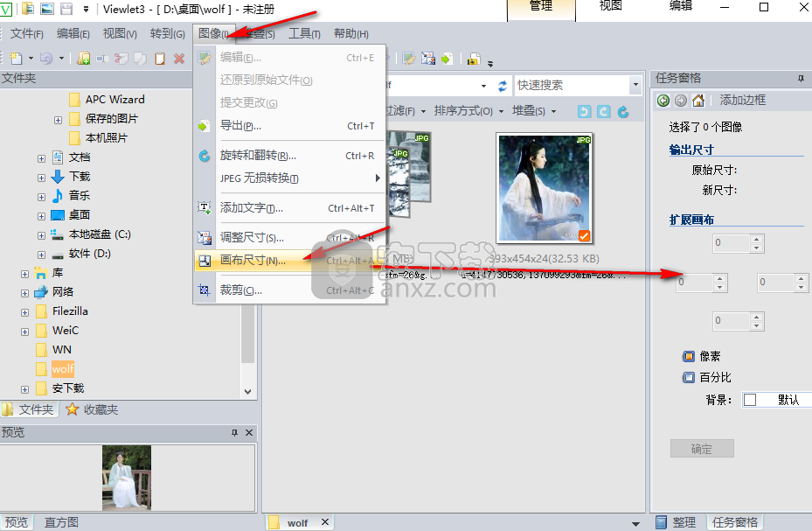
Task: Click the refresh icon beside the address box
Action: 503,86
